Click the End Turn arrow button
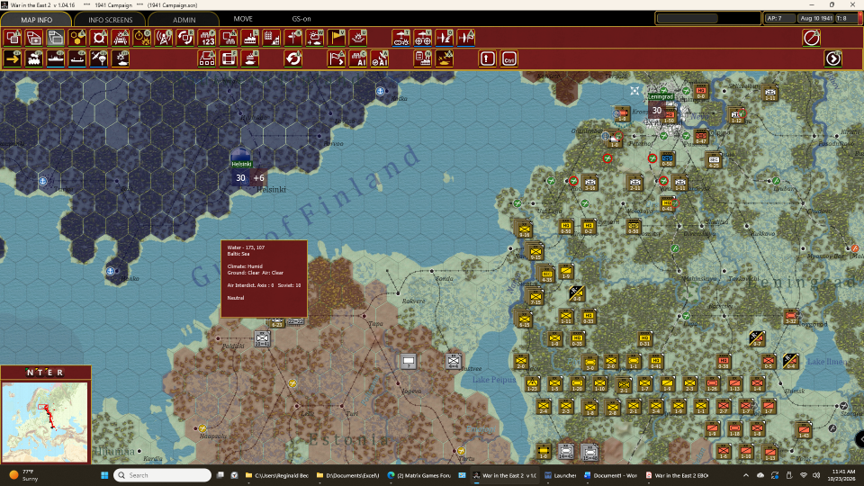The image size is (864, 486). pyautogui.click(x=833, y=58)
